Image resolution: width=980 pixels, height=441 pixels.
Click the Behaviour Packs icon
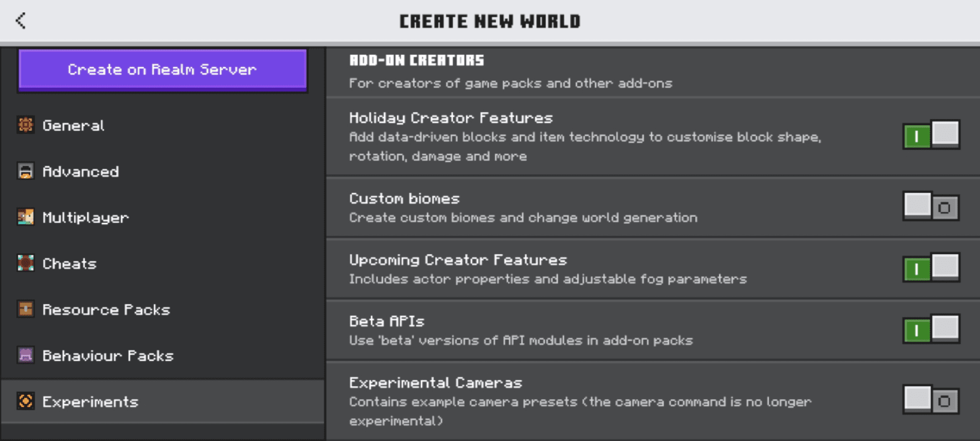(x=25, y=355)
